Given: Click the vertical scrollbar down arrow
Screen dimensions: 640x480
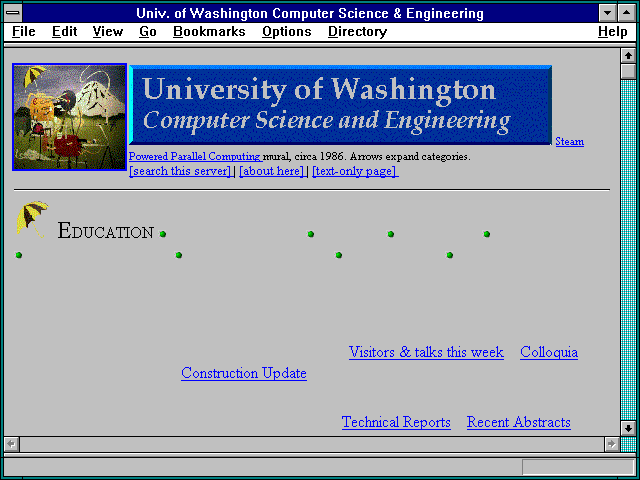Looking at the screenshot, I should pyautogui.click(x=628, y=428).
